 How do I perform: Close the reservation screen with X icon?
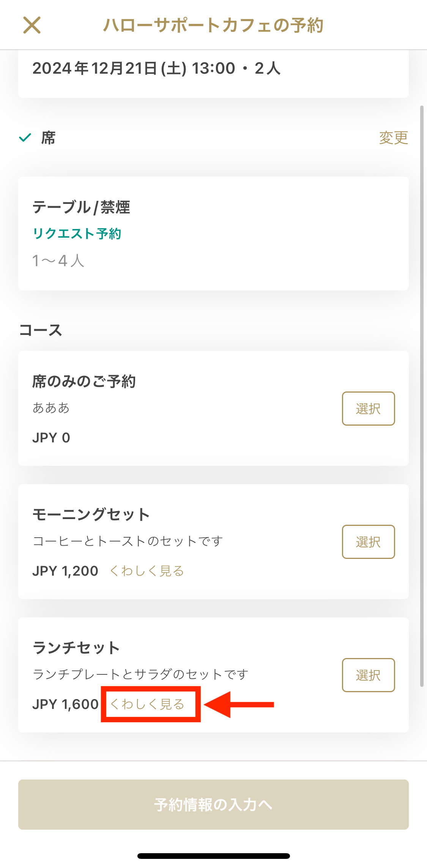pos(32,25)
